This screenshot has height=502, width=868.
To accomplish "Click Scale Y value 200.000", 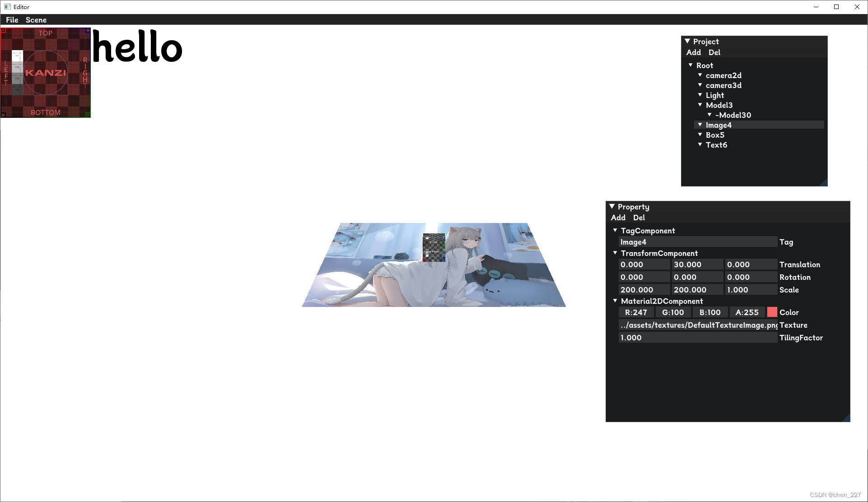I will [698, 290].
